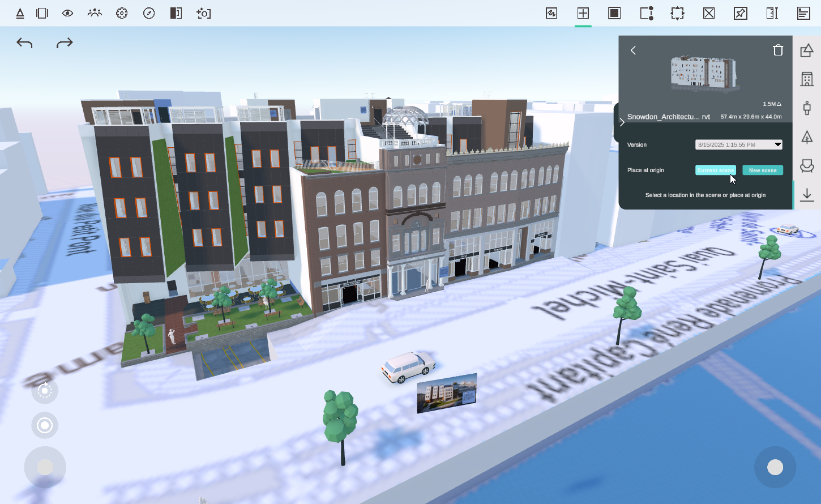Select the active add-object plus square tool

[583, 13]
